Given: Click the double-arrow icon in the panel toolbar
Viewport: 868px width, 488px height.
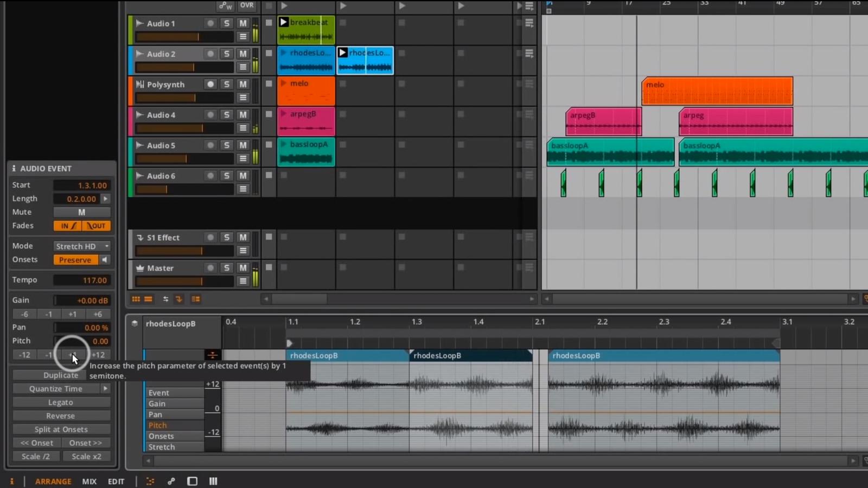Looking at the screenshot, I should (x=165, y=299).
